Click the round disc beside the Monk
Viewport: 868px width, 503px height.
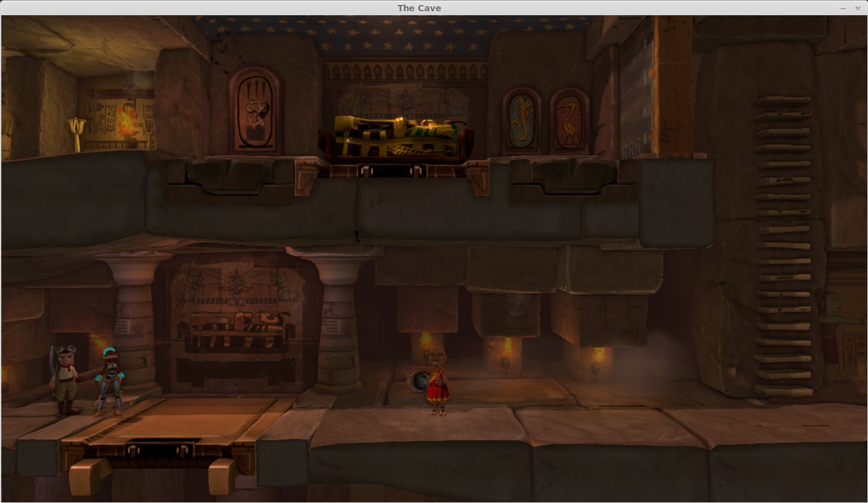click(419, 381)
